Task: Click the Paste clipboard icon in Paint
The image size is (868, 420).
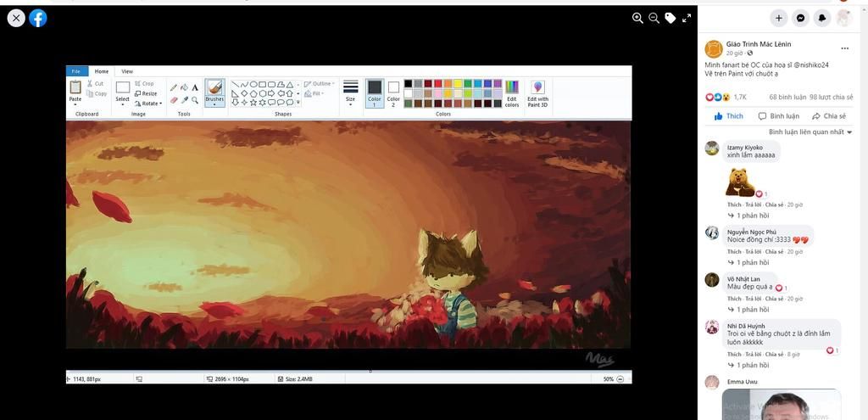Action: 75,87
